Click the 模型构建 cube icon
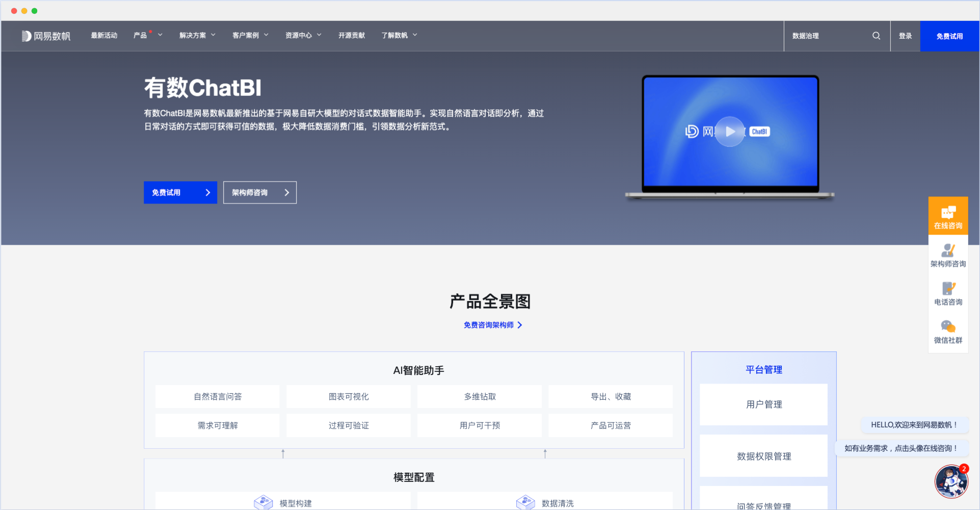Image resolution: width=980 pixels, height=510 pixels. click(263, 502)
